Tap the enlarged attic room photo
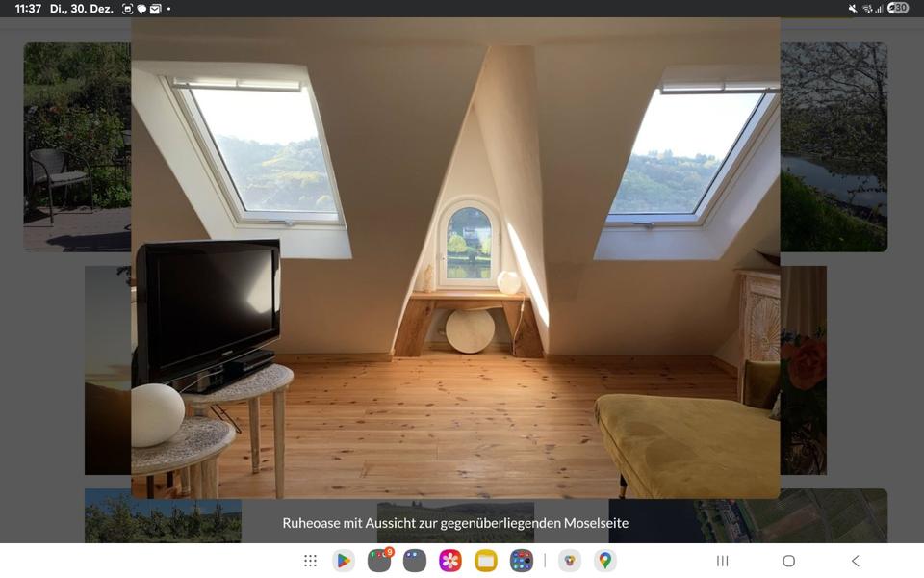 [x=455, y=258]
